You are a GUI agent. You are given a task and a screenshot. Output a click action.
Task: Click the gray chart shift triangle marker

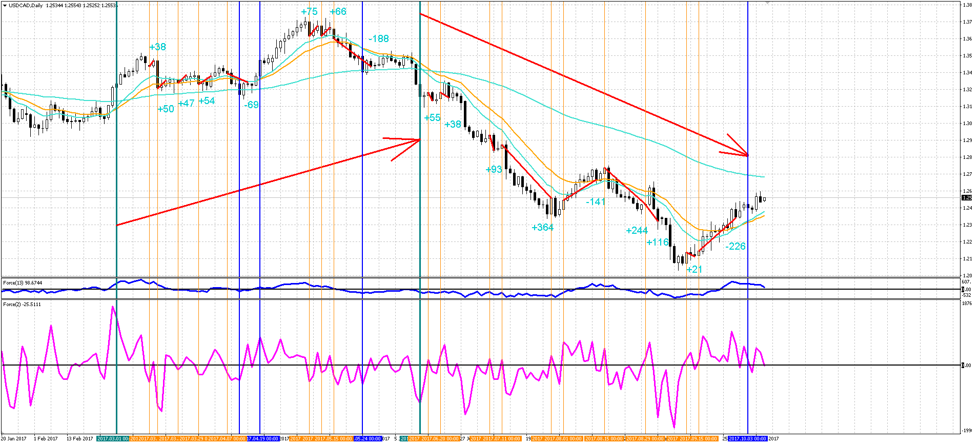click(767, 3)
